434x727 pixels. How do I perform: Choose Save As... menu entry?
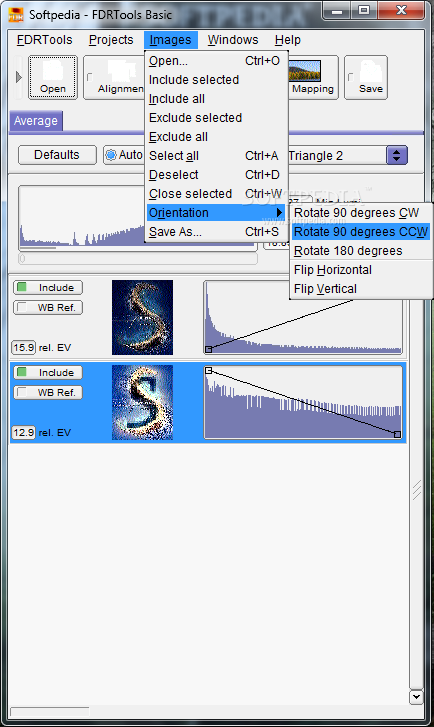(216, 232)
